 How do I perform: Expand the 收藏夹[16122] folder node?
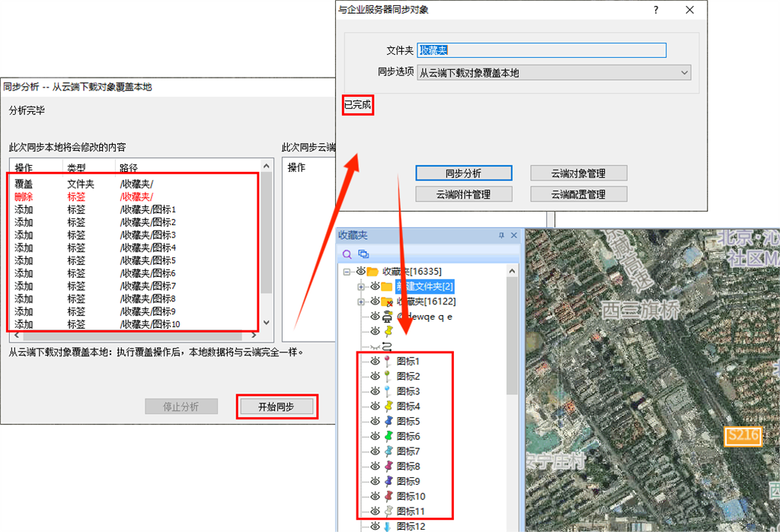(361, 302)
